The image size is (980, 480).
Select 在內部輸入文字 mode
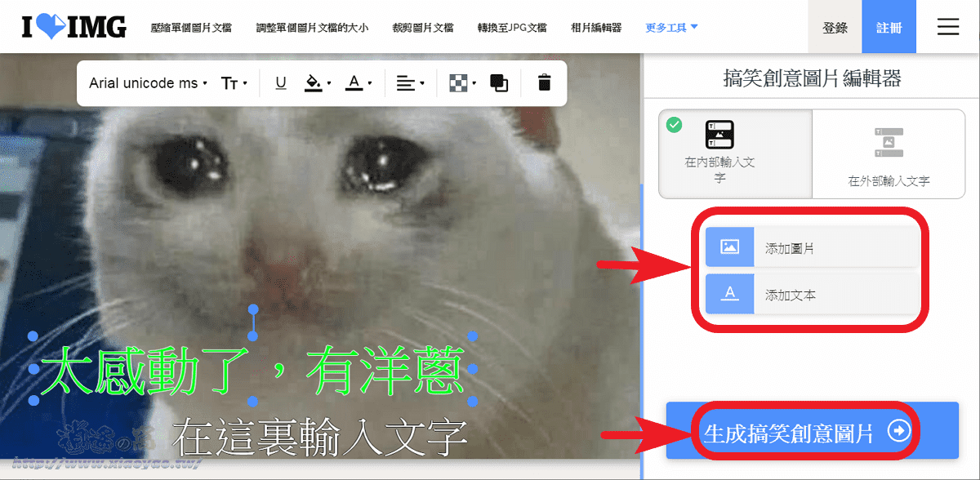(735, 153)
